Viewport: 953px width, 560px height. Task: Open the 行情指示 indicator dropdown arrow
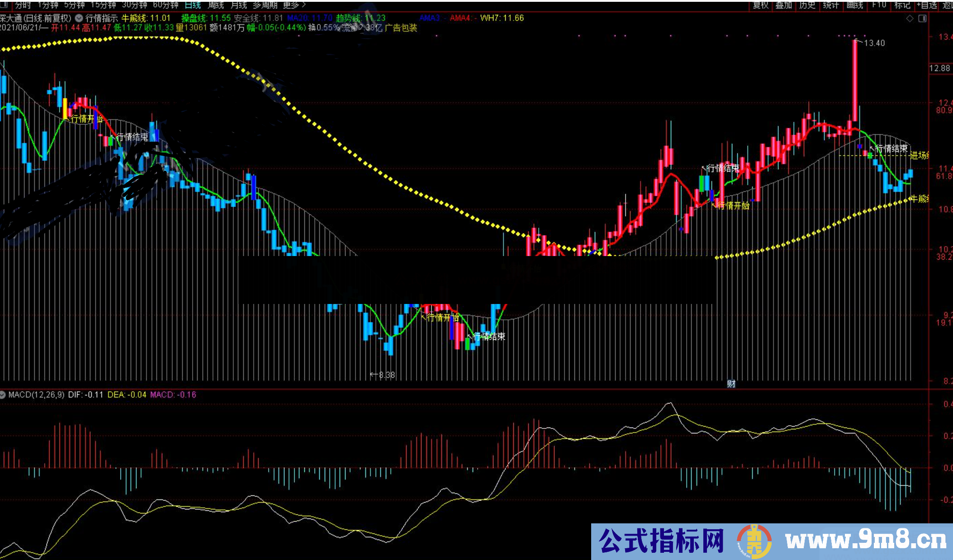(x=79, y=18)
